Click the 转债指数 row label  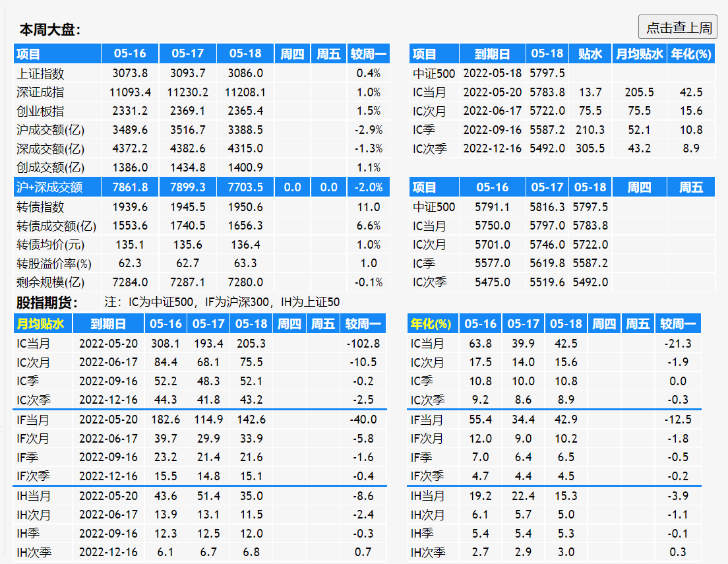click(x=40, y=206)
